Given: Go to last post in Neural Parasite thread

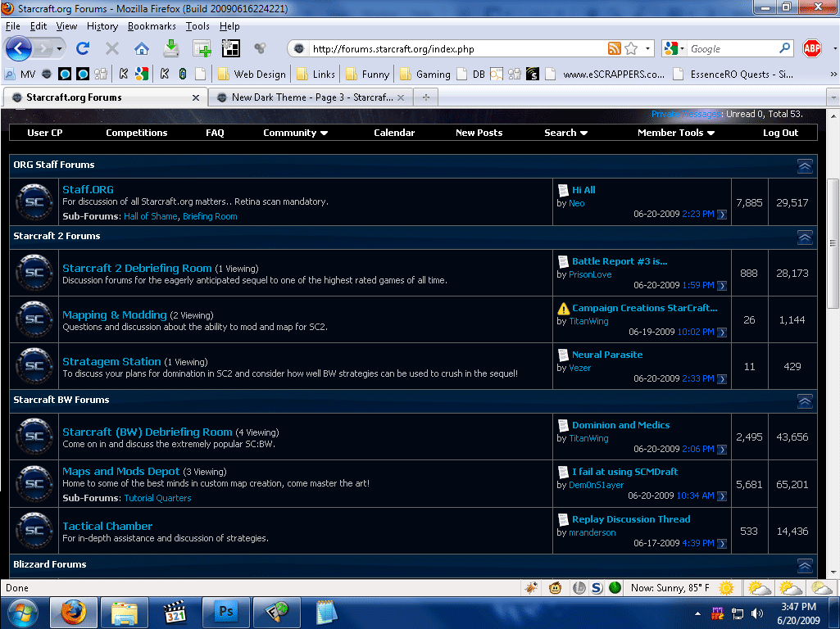Looking at the screenshot, I should click(x=722, y=379).
